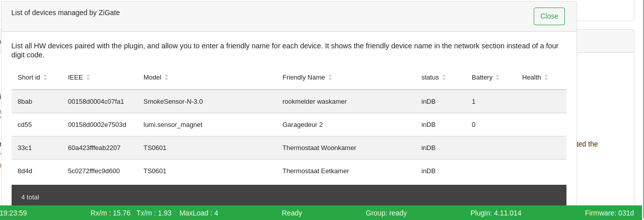Select the cd55 device row
Image resolution: width=644 pixels, height=220 pixels.
pos(25,124)
